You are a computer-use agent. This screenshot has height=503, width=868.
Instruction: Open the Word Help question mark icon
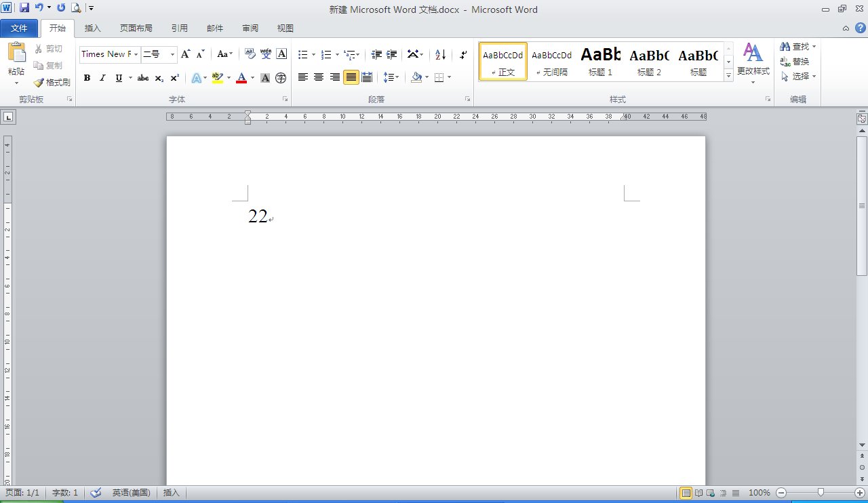coord(860,28)
